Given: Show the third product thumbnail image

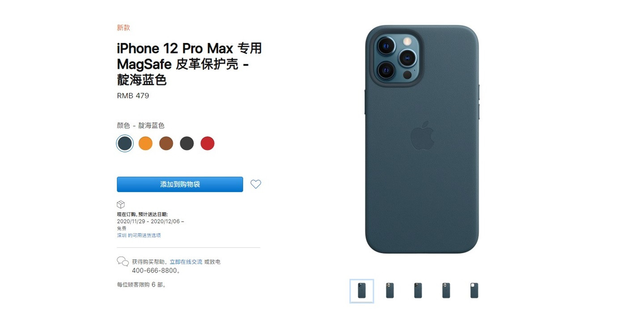Looking at the screenshot, I should click(418, 291).
